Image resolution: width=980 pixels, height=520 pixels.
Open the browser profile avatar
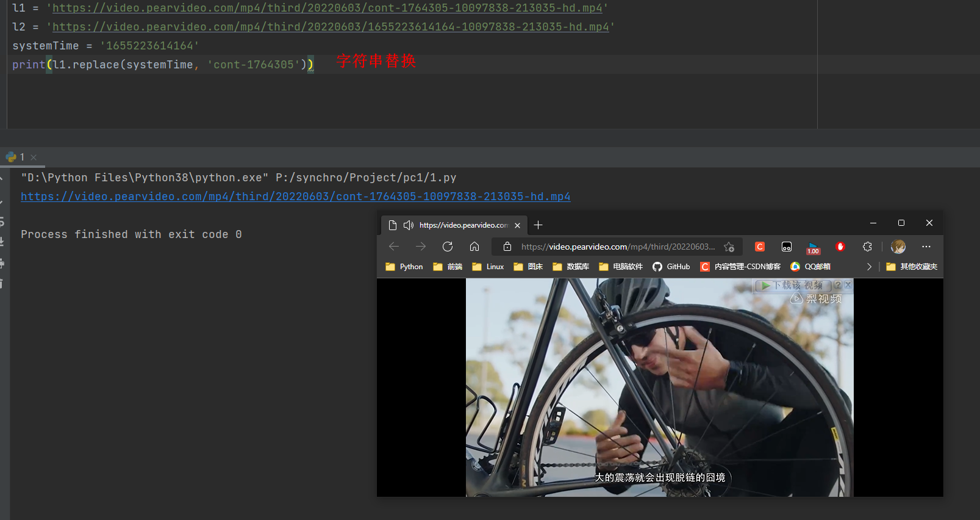898,247
